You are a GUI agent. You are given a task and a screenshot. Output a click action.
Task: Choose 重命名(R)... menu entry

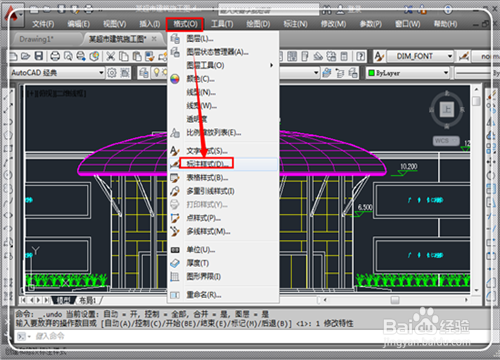[223, 295]
